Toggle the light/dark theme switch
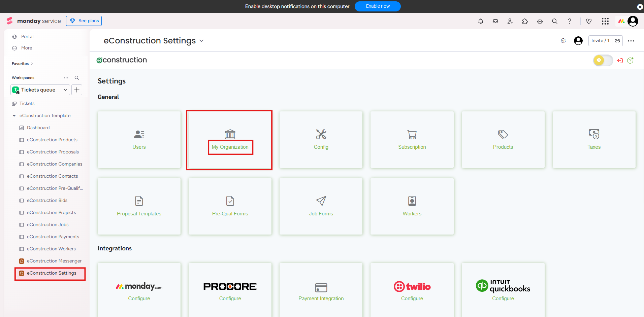 click(603, 61)
